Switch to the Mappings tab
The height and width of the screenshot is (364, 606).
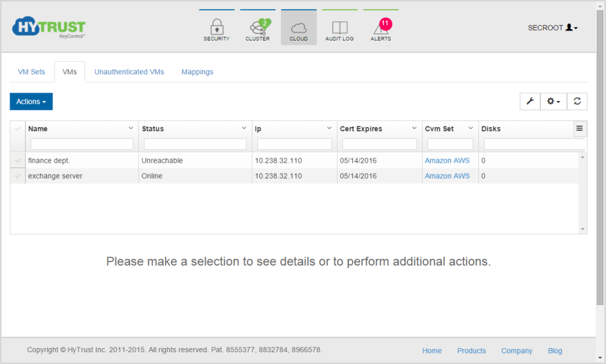(x=197, y=72)
